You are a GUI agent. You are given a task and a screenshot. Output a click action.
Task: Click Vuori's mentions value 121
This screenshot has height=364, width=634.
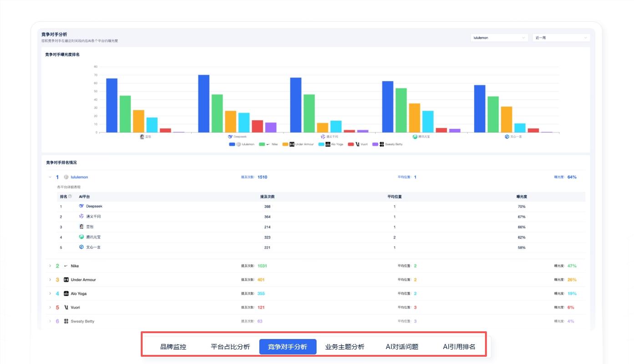point(261,308)
